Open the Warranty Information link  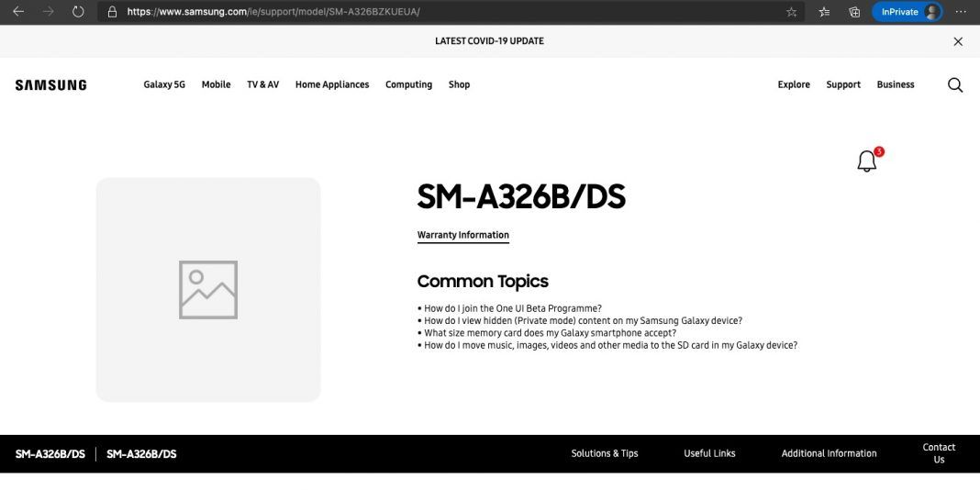pyautogui.click(x=462, y=235)
